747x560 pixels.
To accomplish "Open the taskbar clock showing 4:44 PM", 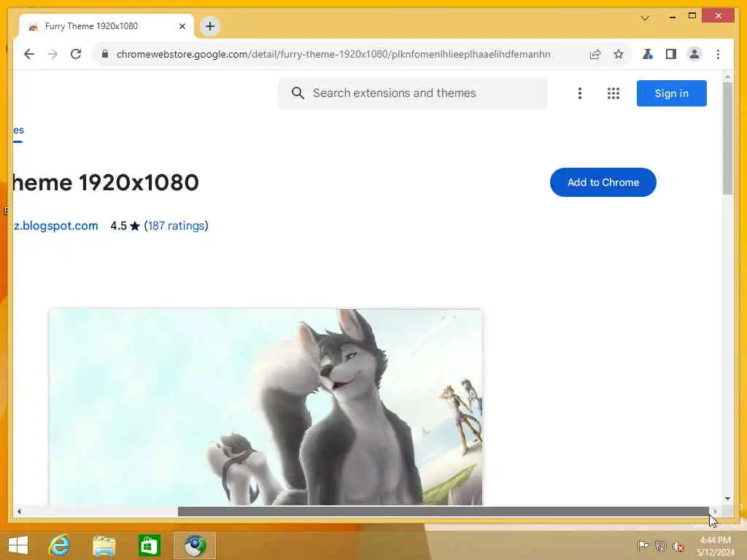I will coord(715,546).
